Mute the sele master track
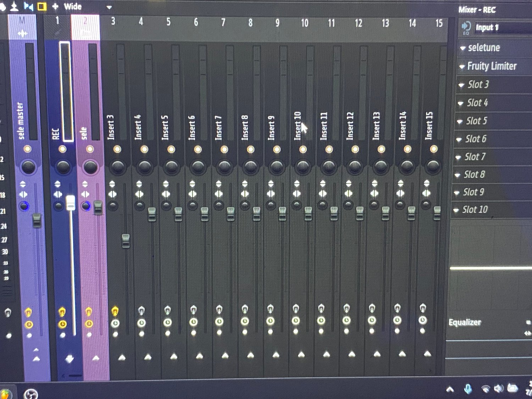Image resolution: width=532 pixels, height=399 pixels. [x=27, y=149]
